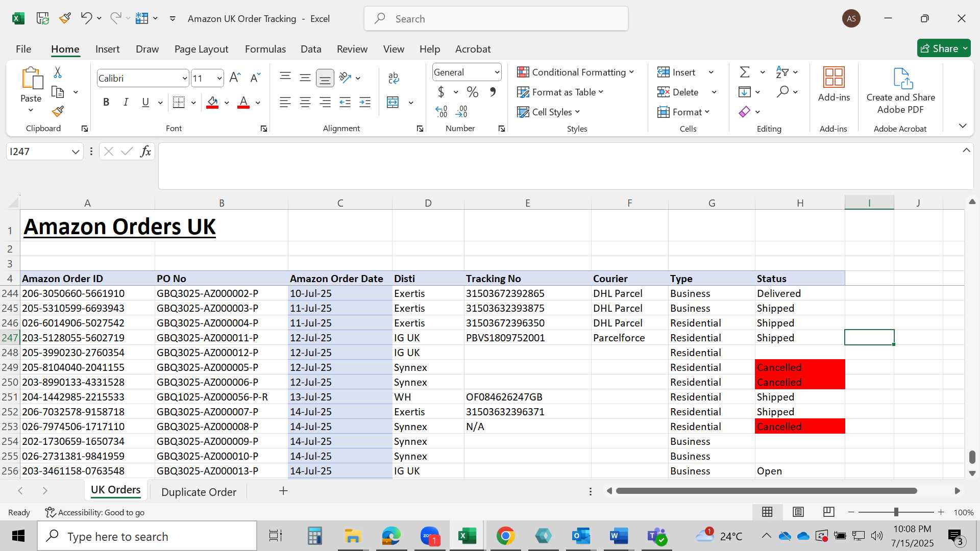980x551 pixels.
Task: Switch to the Formulas tab
Action: (265, 49)
